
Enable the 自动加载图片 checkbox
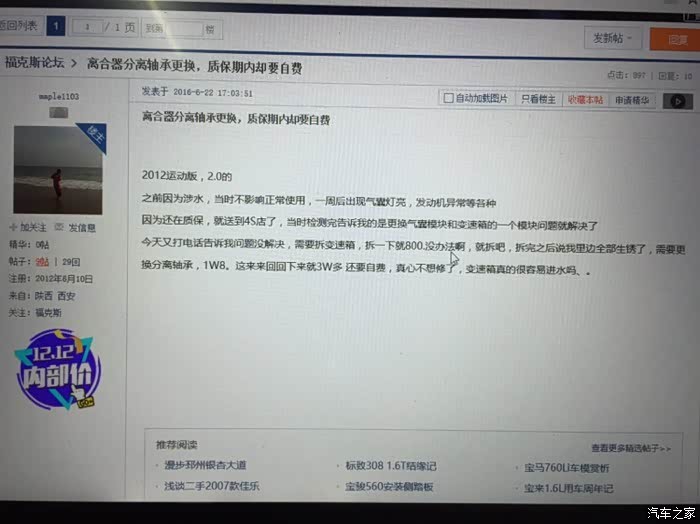pyautogui.click(x=448, y=98)
